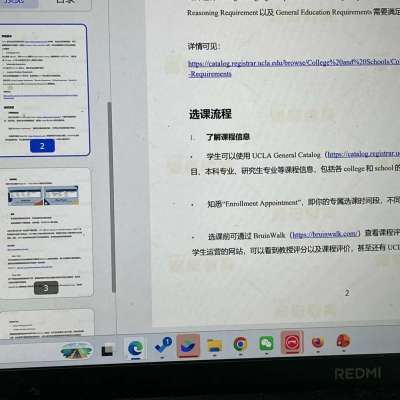Open Firefox from the taskbar
Screen dimensions: 400x400
coord(318,342)
